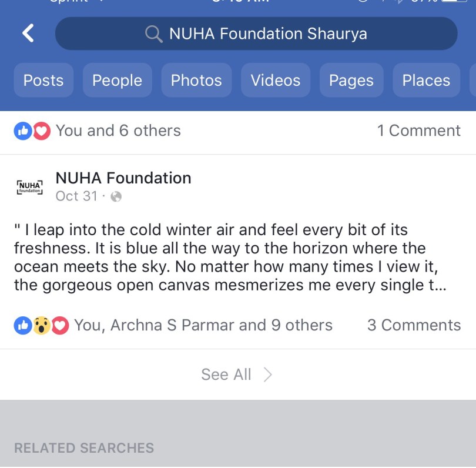The width and height of the screenshot is (476, 468).
Task: Select the Places filter tab
Action: pos(426,81)
